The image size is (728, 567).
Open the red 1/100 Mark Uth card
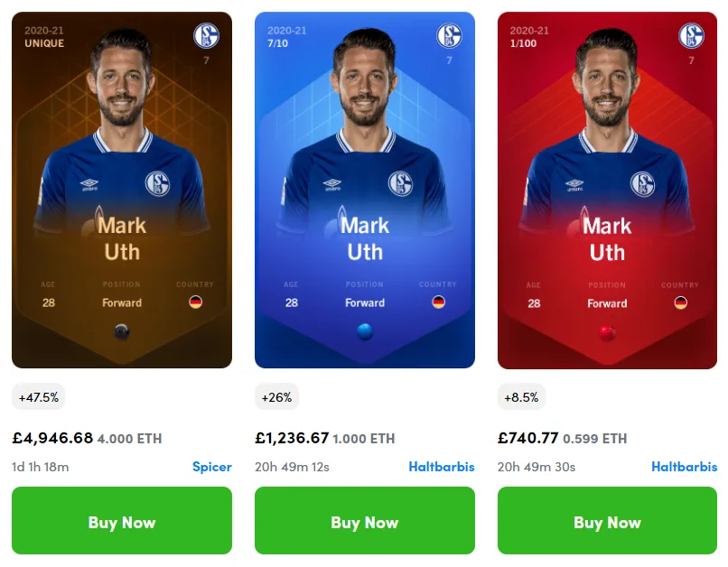coord(607,191)
